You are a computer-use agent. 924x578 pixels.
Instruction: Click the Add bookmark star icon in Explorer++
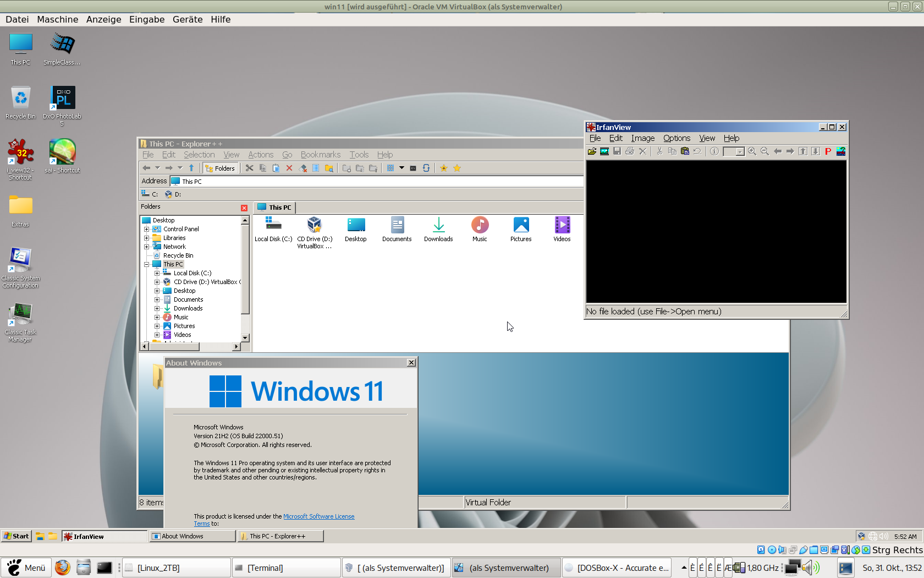tap(444, 168)
